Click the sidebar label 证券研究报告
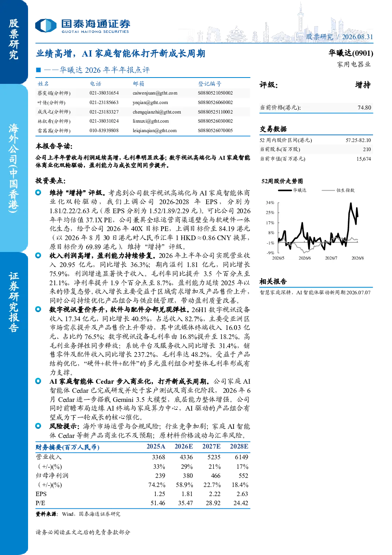This screenshot has height=555, width=392. [14, 302]
